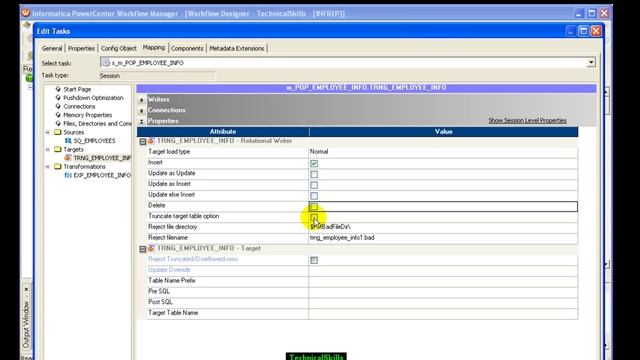Switch to the Components tab
The width and height of the screenshot is (640, 360).
click(187, 48)
